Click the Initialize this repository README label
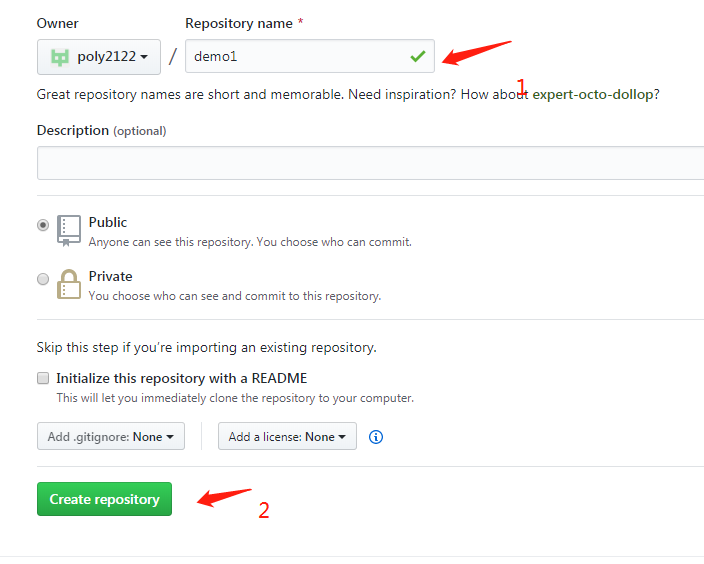Screen dimensions: 704x564 tap(182, 379)
